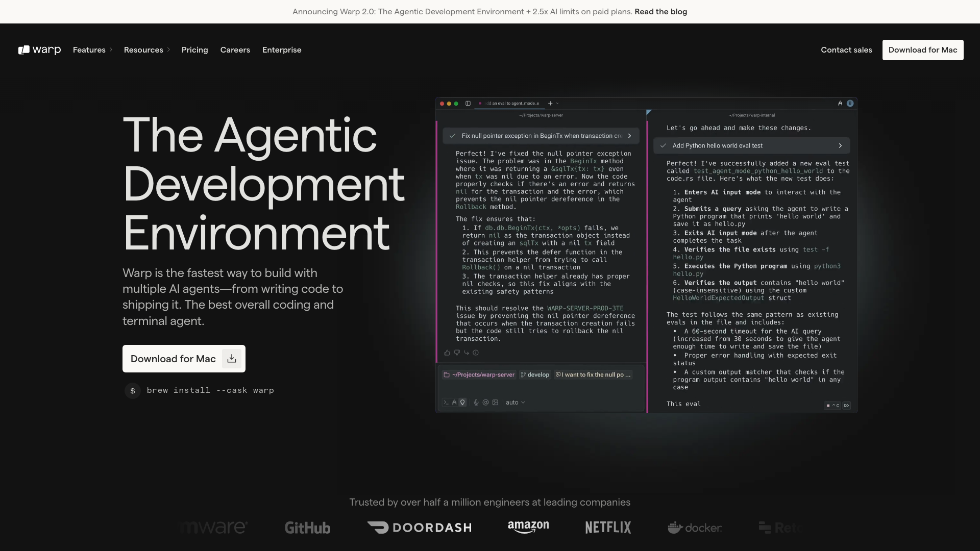Click the stop ^C button in right pane
The height and width of the screenshot is (551, 980).
832,406
